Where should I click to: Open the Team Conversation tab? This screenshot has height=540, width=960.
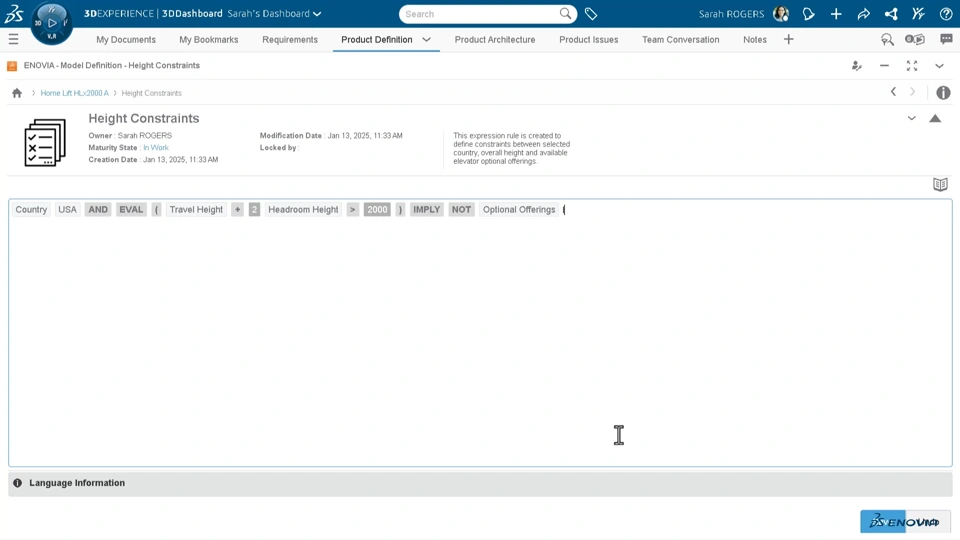tap(681, 40)
